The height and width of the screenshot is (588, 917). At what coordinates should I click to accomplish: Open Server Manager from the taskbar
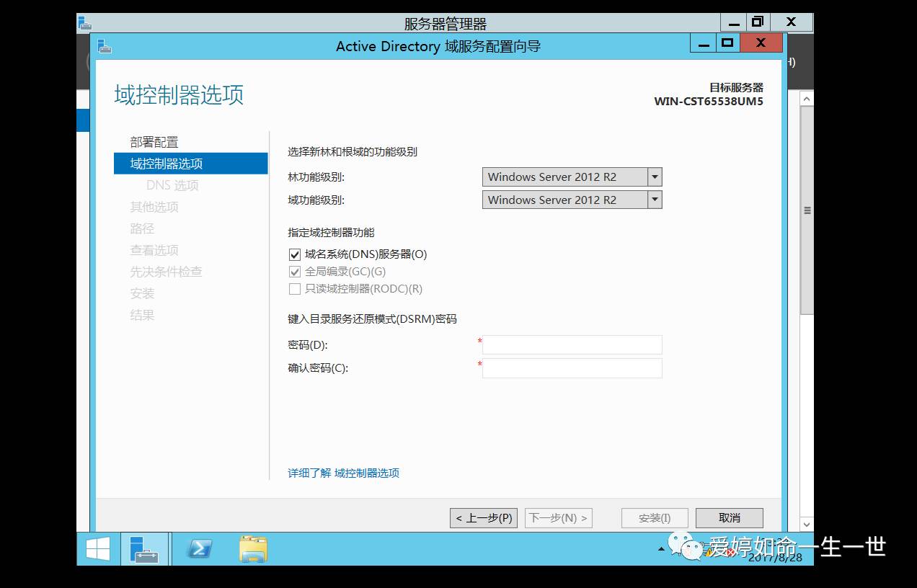click(144, 549)
